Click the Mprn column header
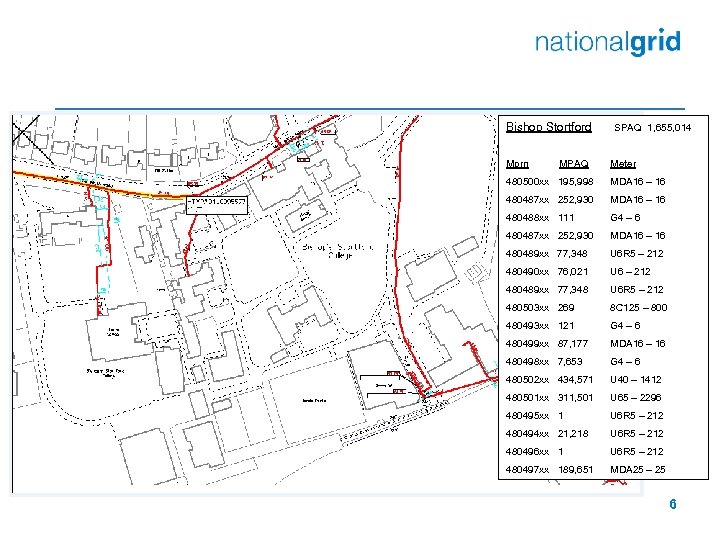This screenshot has width=720, height=540. pyautogui.click(x=517, y=164)
